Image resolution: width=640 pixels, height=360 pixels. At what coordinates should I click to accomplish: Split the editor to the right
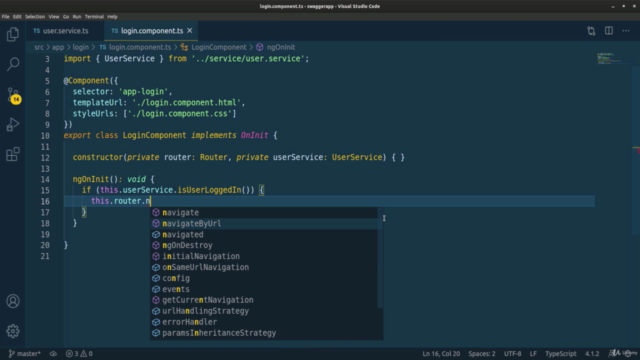pos(609,31)
